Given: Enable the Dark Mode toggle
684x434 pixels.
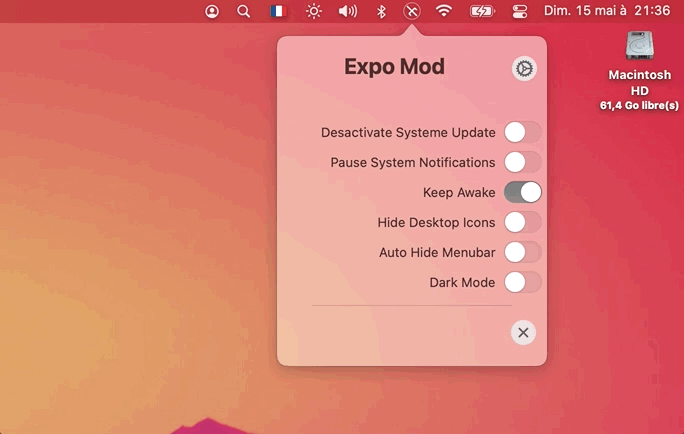Looking at the screenshot, I should tap(523, 282).
